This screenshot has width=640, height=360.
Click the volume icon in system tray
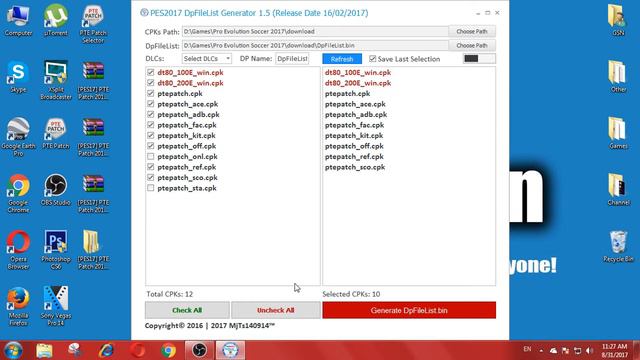(589, 351)
